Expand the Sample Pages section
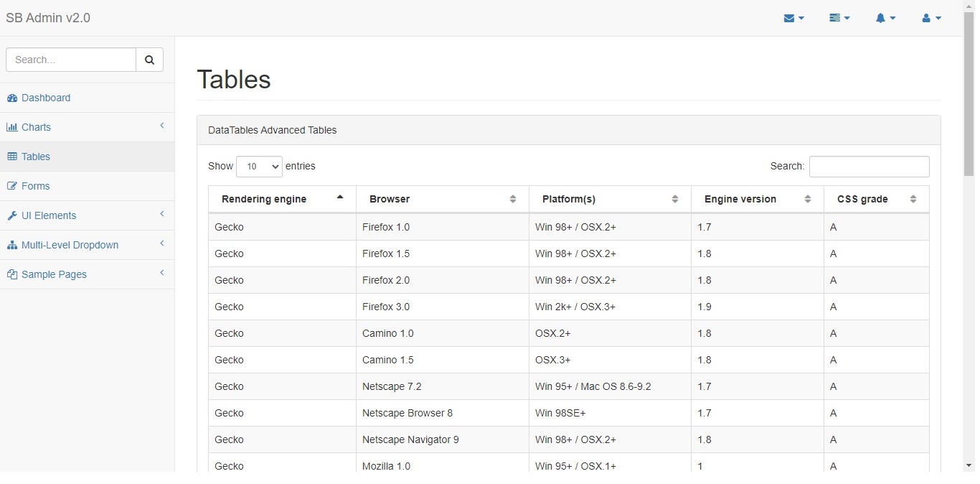980x484 pixels. tap(52, 274)
